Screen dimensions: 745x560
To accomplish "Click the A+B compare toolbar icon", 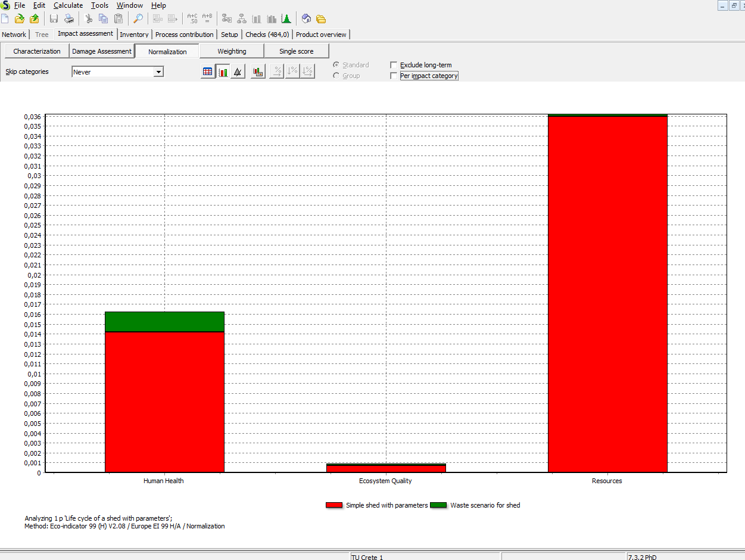I will 207,18.
